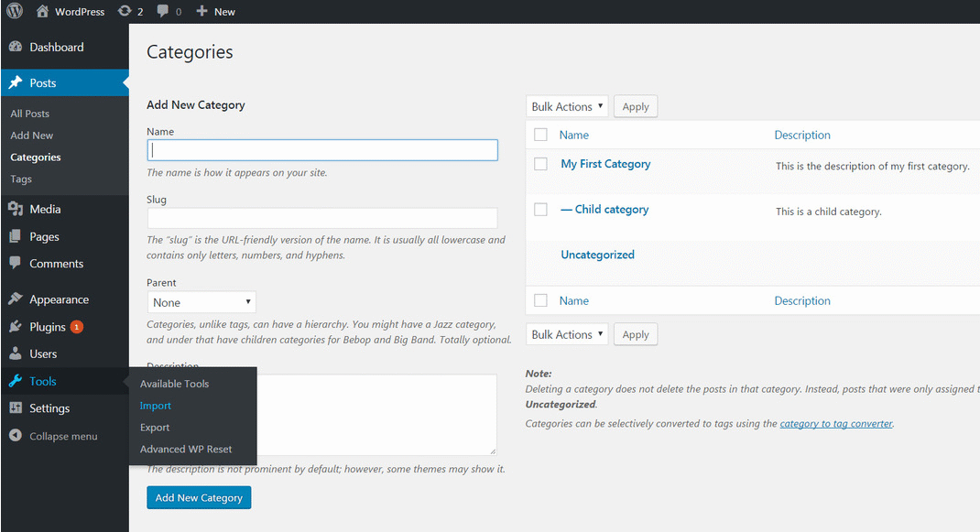Click the Add New Category button
The height and width of the screenshot is (532, 980).
[199, 497]
